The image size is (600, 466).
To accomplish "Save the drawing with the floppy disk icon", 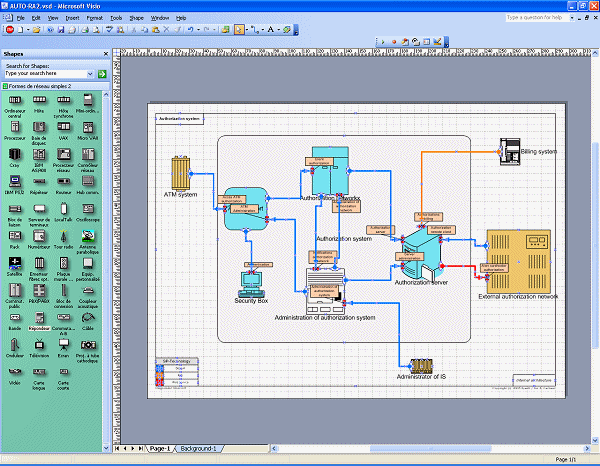I will tap(61, 29).
